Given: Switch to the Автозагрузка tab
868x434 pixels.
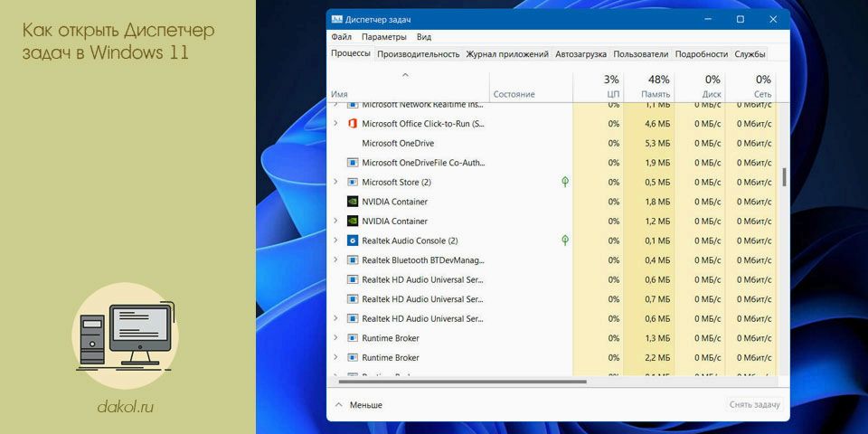Looking at the screenshot, I should [x=581, y=54].
